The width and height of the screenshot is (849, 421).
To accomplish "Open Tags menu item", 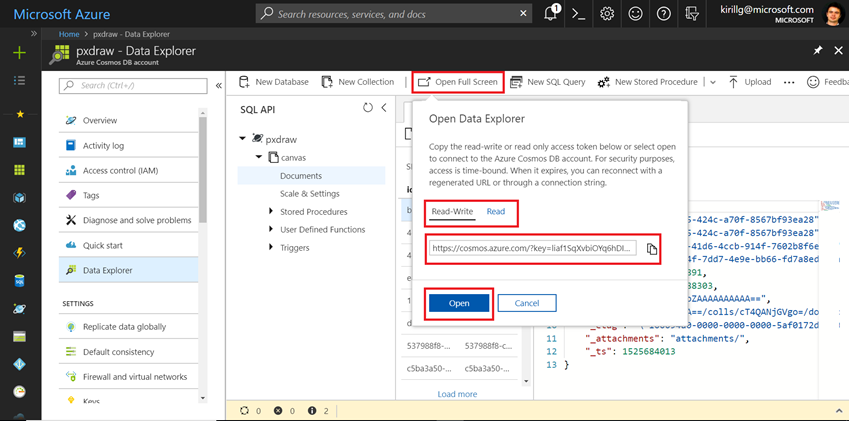I will [128, 195].
